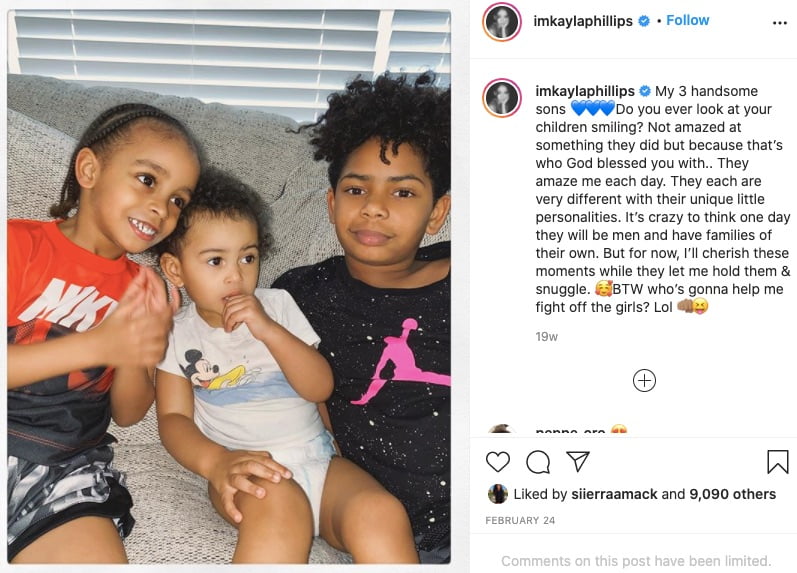Click the verified badge in header
This screenshot has width=797, height=573.
pos(643,21)
